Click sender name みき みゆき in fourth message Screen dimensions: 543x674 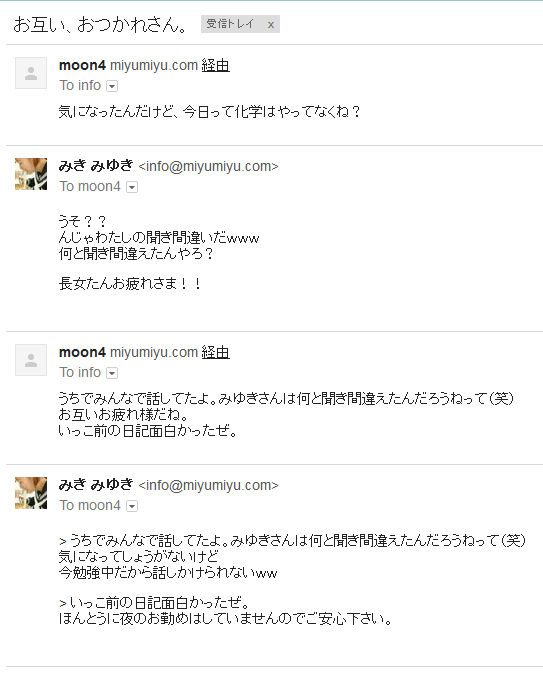click(96, 485)
